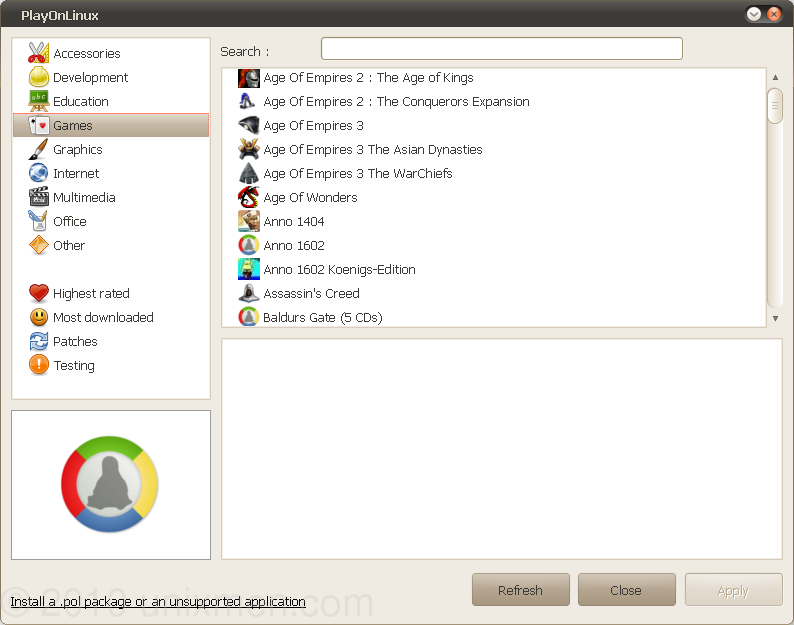The width and height of the screenshot is (794, 625).
Task: Click the PlayOnLinux logo preview image
Action: coord(110,484)
